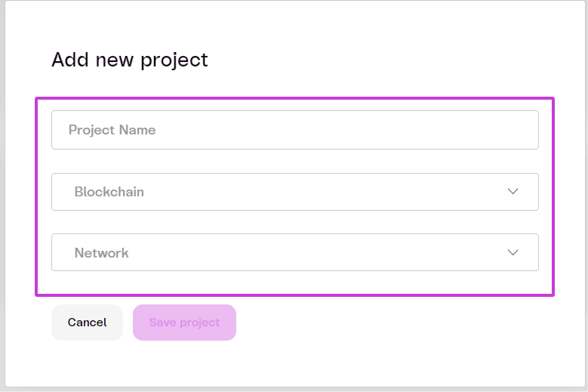Place cursor in the Project Name textbox
Image resolution: width=588 pixels, height=392 pixels.
coord(294,130)
